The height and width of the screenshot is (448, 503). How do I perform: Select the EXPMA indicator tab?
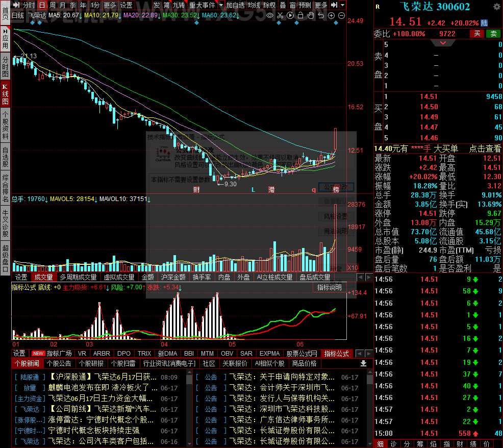point(269,353)
